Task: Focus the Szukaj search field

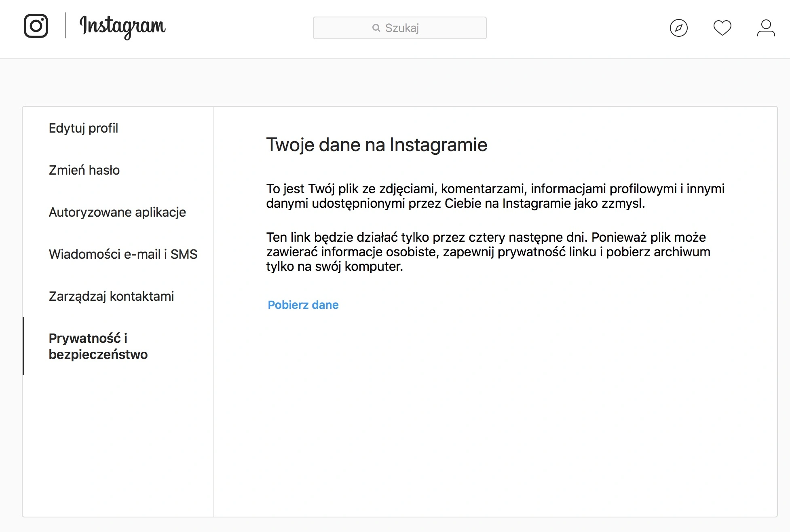Action: (x=400, y=28)
